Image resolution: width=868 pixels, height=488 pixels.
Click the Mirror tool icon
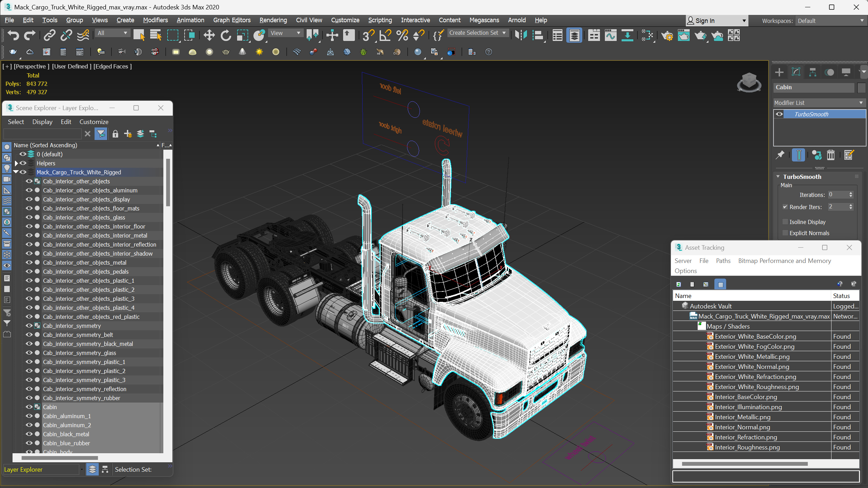tap(521, 35)
